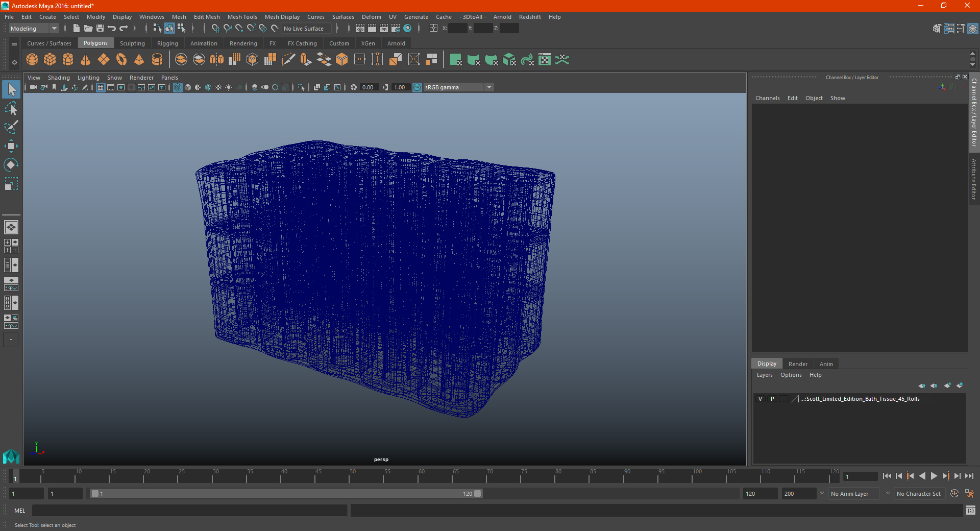The width and height of the screenshot is (980, 531).
Task: Play the animation backward
Action: click(922, 476)
